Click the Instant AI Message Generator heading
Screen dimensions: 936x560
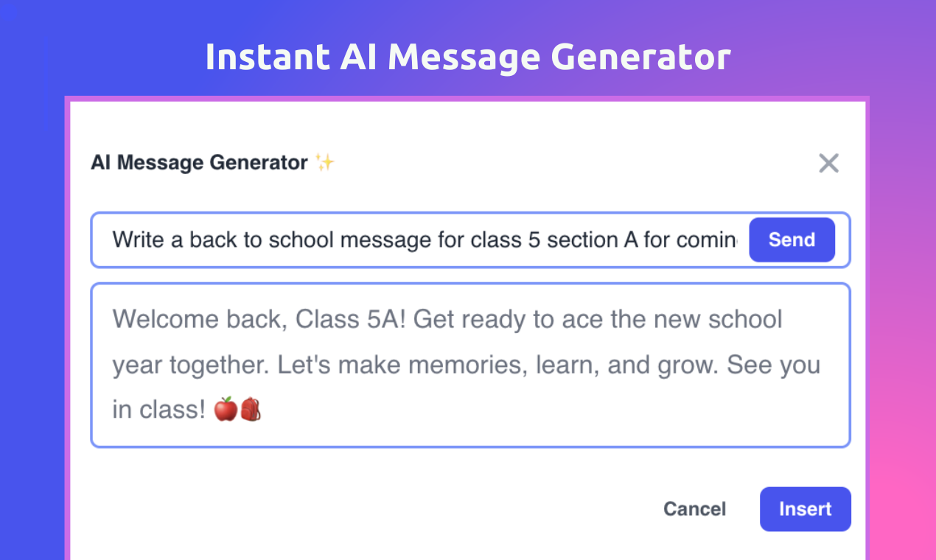[468, 57]
